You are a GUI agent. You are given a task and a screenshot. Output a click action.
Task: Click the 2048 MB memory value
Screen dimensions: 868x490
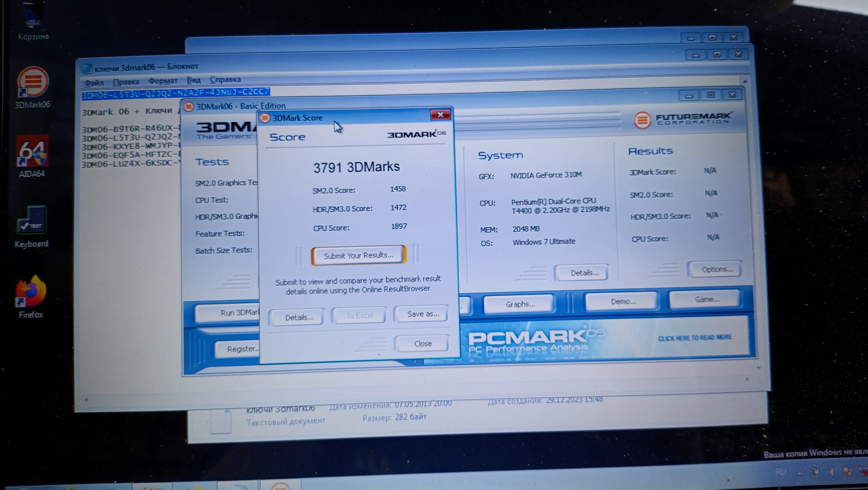pos(526,229)
